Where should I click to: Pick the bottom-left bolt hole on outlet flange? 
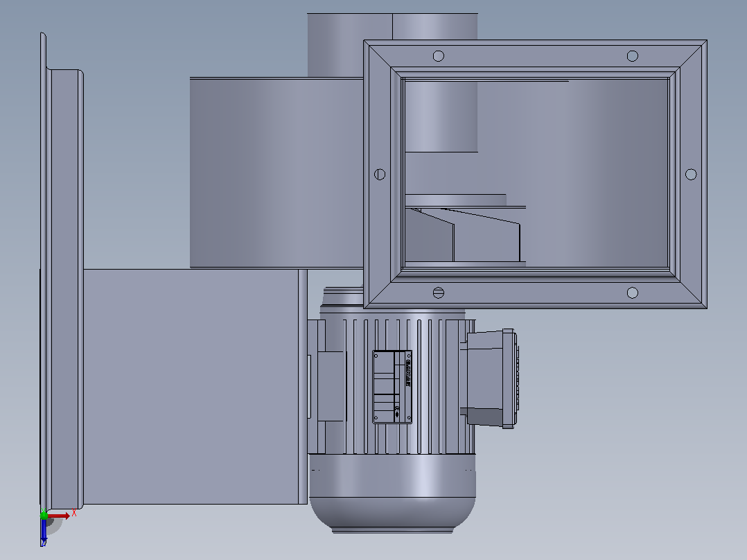(438, 292)
